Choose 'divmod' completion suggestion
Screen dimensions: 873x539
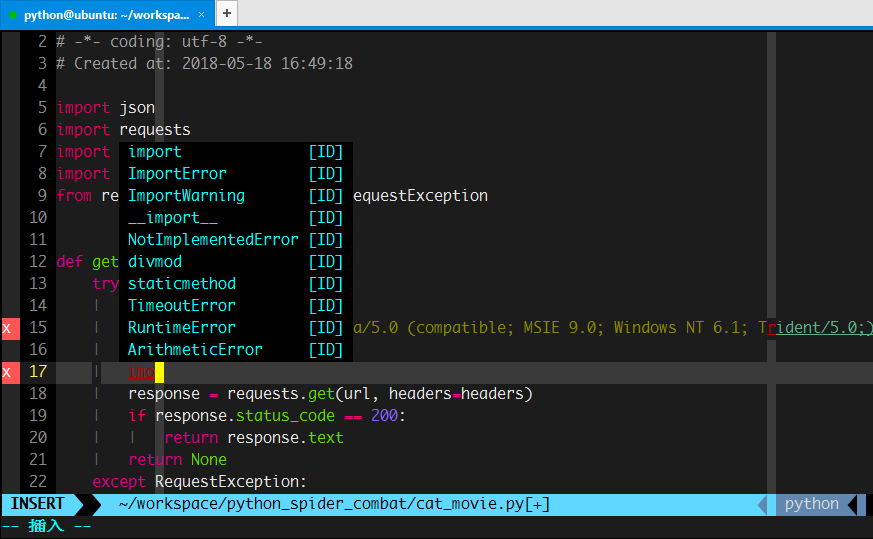pos(236,262)
